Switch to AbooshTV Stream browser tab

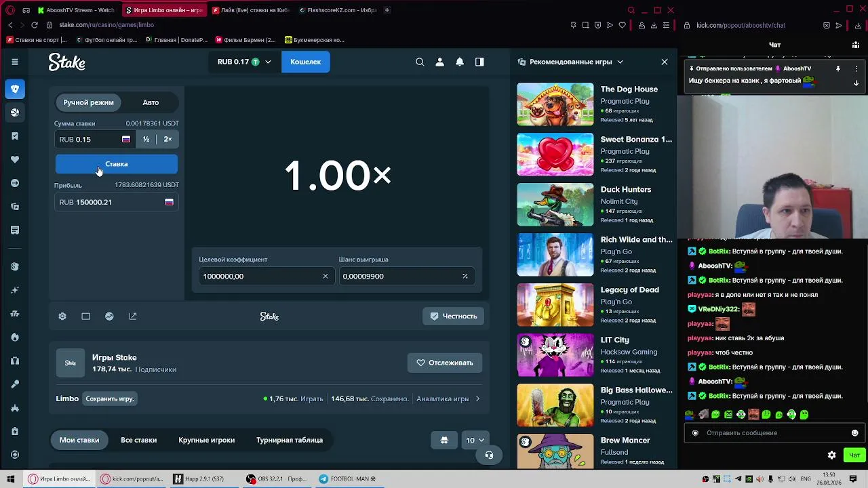[76, 10]
